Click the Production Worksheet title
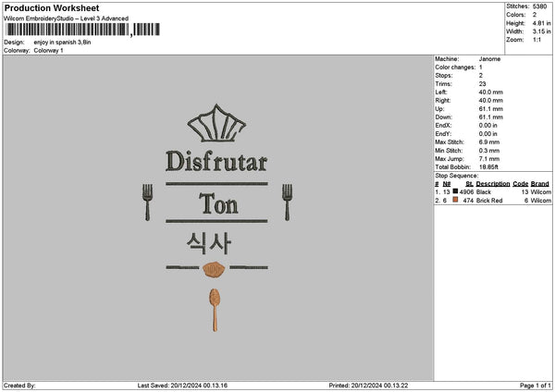This screenshot has width=555, height=392. [52, 7]
